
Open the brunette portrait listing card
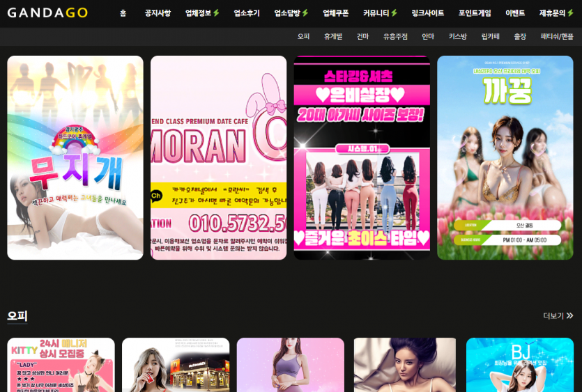(x=405, y=365)
